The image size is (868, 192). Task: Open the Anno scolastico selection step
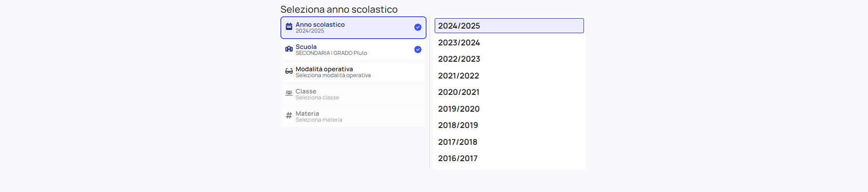pos(353,28)
